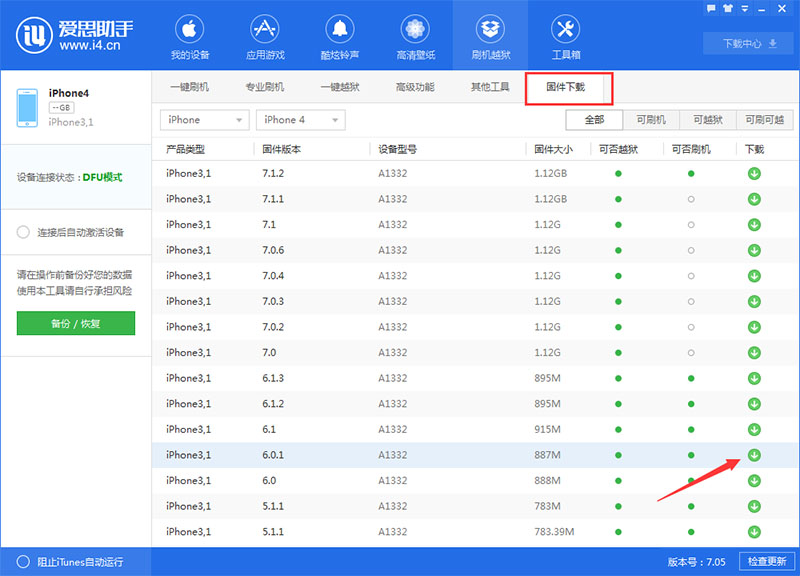The height and width of the screenshot is (576, 800).
Task: Open the iPhone device type dropdown
Action: 204,119
